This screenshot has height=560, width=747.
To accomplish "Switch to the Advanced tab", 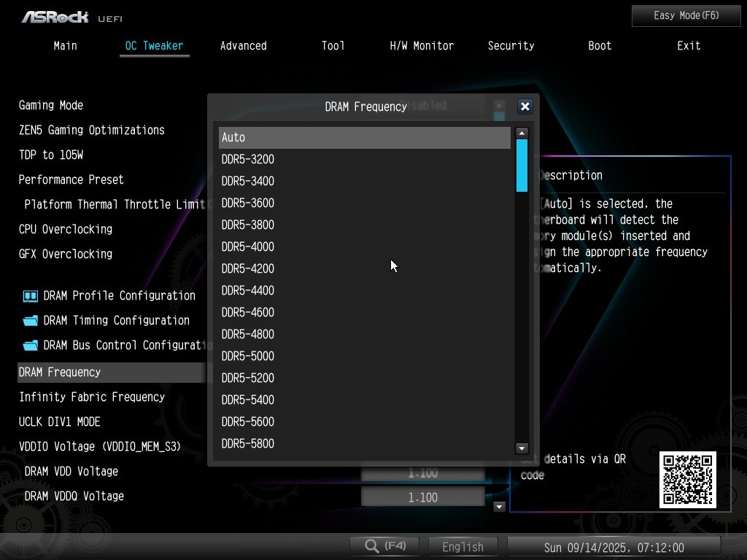I will [x=243, y=46].
